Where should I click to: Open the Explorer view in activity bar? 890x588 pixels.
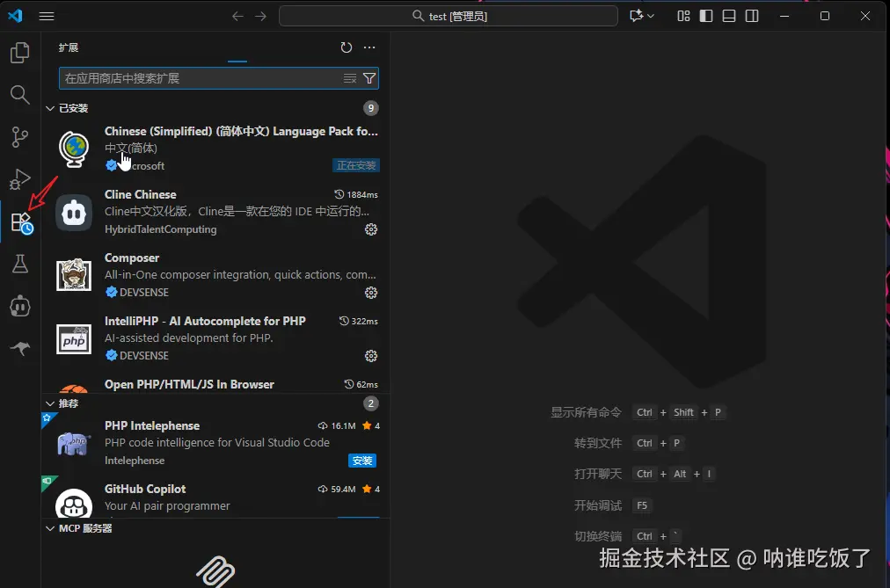click(x=20, y=53)
